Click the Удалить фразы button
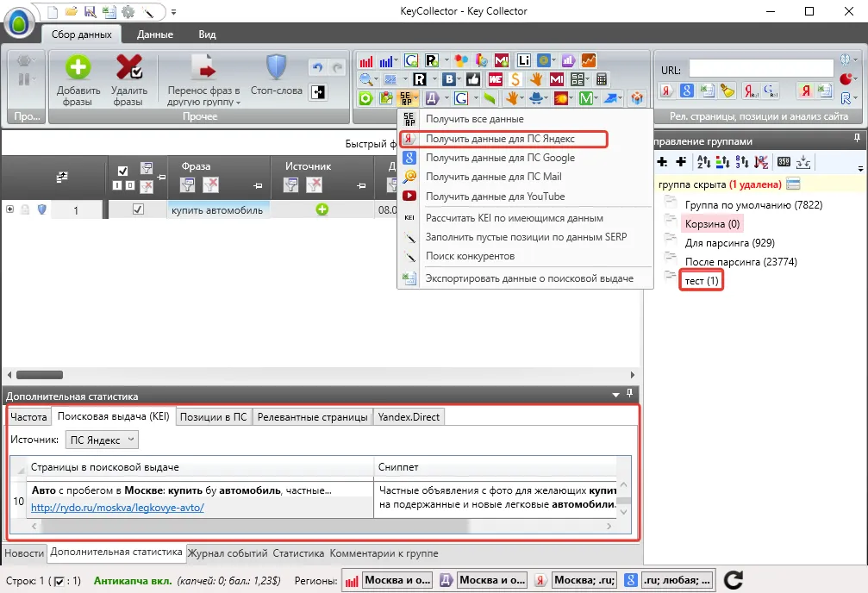The height and width of the screenshot is (593, 868). point(129,80)
